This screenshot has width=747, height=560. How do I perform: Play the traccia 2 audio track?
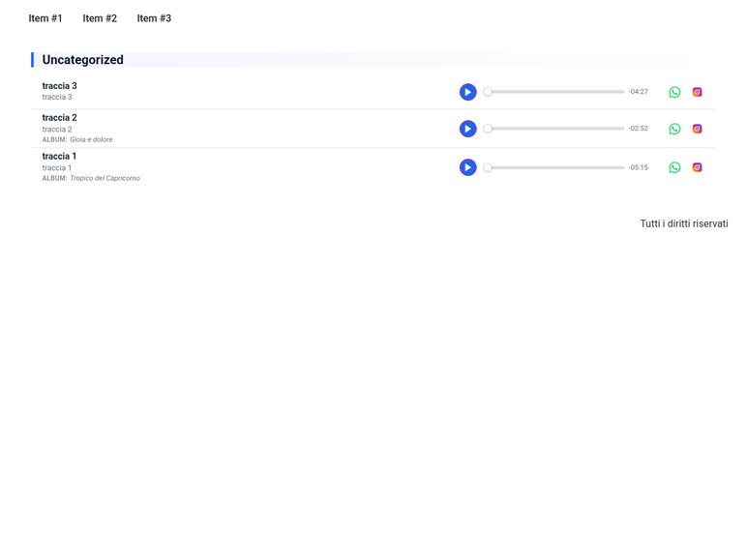click(467, 129)
